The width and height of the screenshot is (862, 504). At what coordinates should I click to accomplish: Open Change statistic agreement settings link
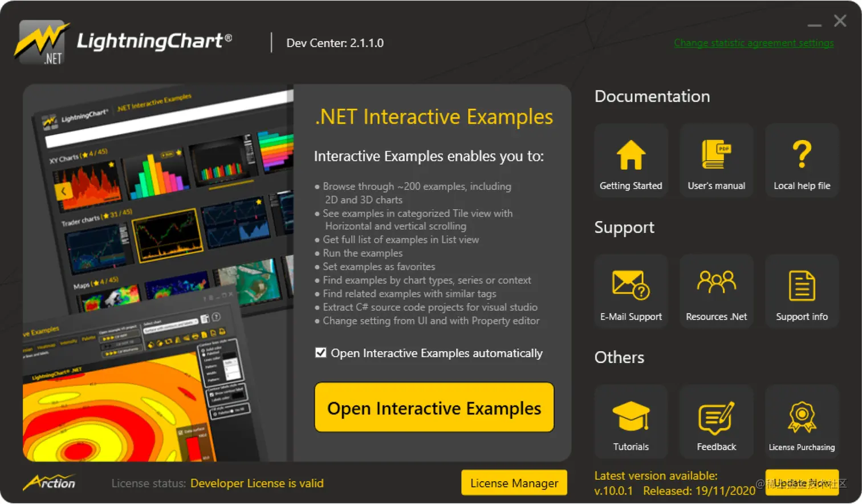754,43
